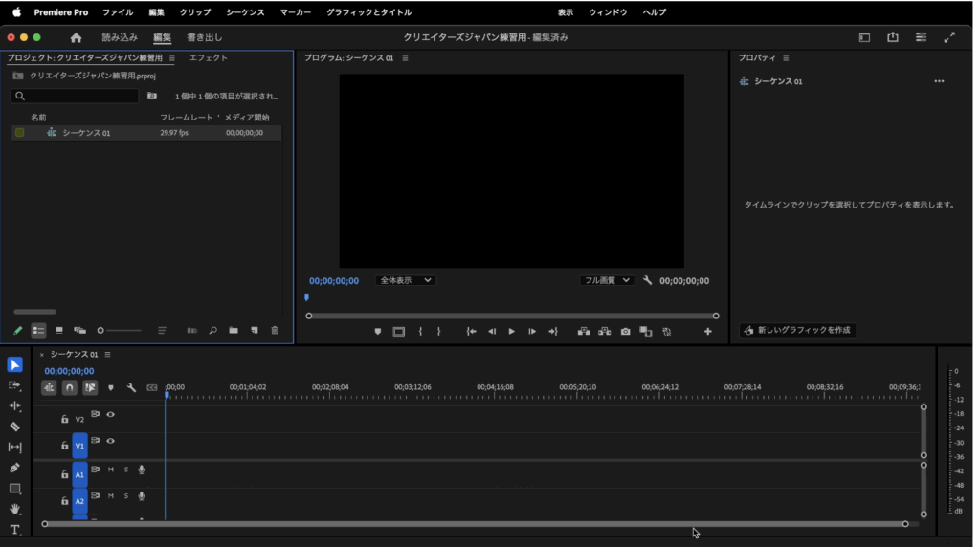The width and height of the screenshot is (980, 547).
Task: Select the Hand tool
Action: [x=14, y=509]
